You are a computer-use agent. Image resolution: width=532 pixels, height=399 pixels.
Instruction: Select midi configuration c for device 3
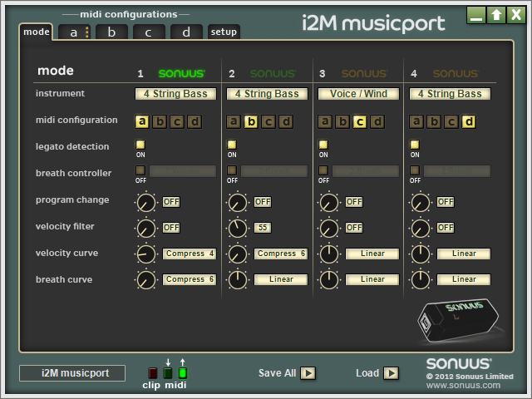click(360, 121)
